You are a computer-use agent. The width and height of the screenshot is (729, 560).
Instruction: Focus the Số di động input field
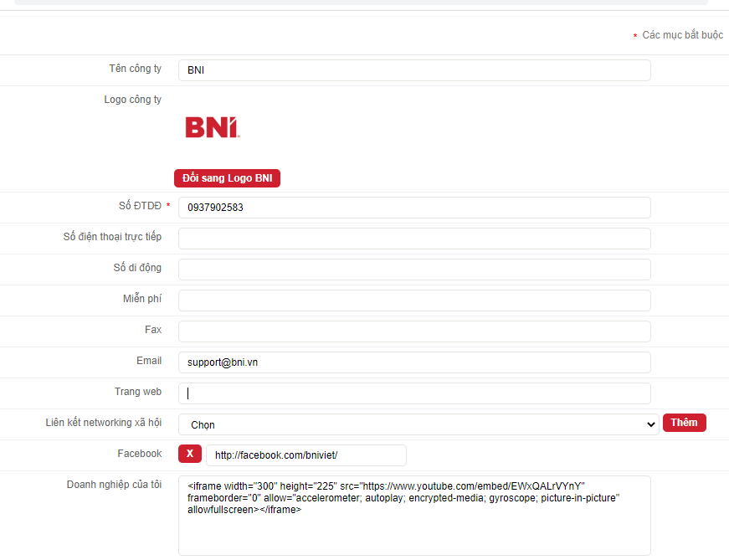(414, 270)
